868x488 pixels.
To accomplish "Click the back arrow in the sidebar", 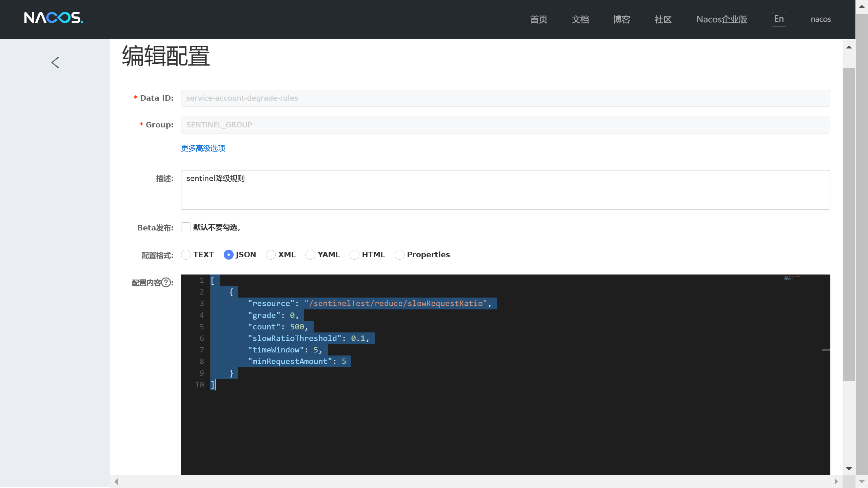I will click(x=55, y=62).
